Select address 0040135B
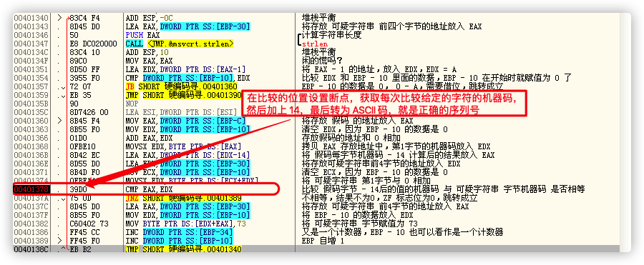 (x=31, y=104)
